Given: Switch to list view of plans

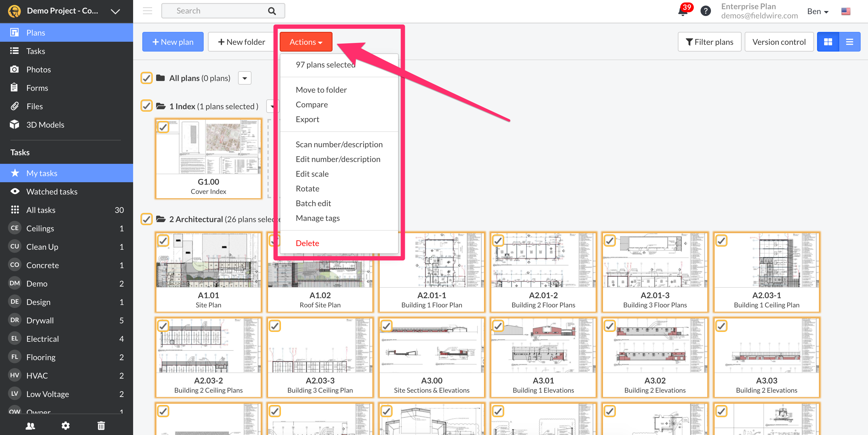Looking at the screenshot, I should click(850, 42).
